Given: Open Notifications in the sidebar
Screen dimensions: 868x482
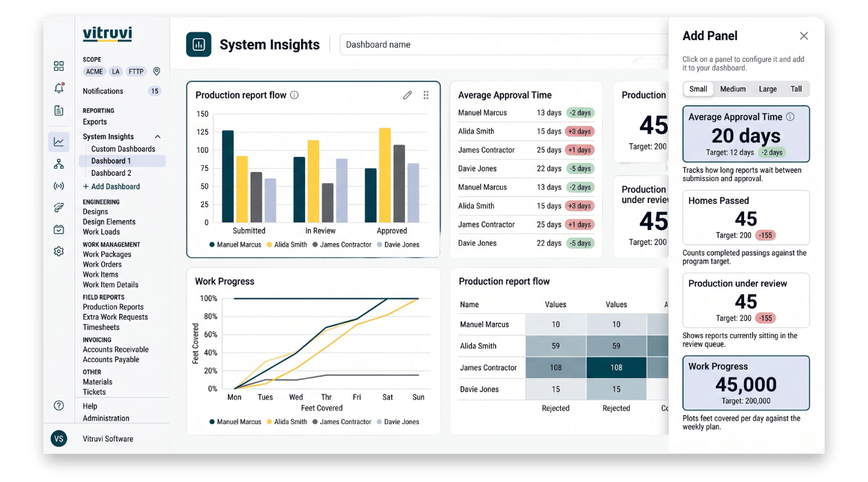Looking at the screenshot, I should pyautogui.click(x=103, y=91).
